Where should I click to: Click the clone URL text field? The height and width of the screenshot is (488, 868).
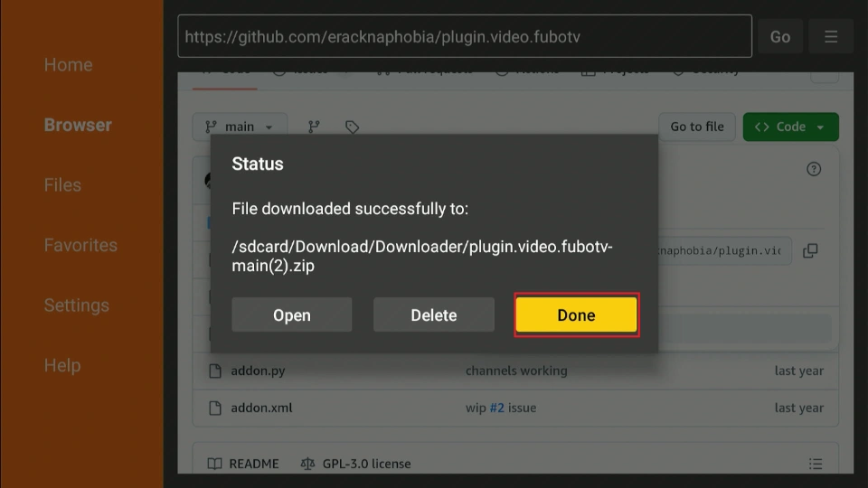[724, 250]
